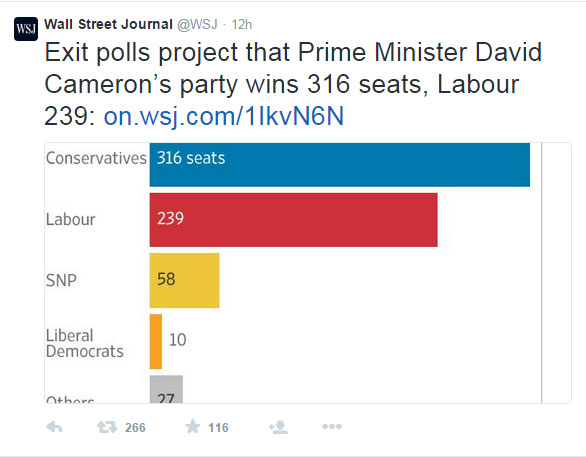This screenshot has height=457, width=586.
Task: Open the on.wsj.com/1IkvN6N link
Action: pyautogui.click(x=223, y=116)
